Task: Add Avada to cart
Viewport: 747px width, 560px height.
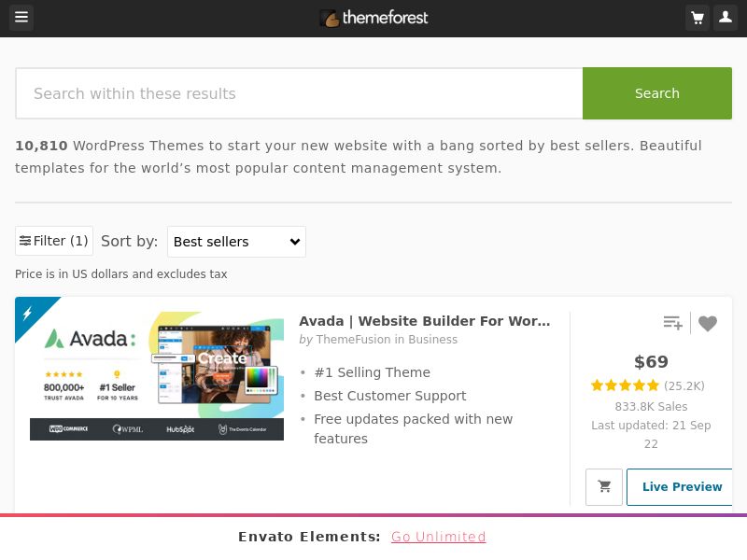Action: (x=604, y=486)
